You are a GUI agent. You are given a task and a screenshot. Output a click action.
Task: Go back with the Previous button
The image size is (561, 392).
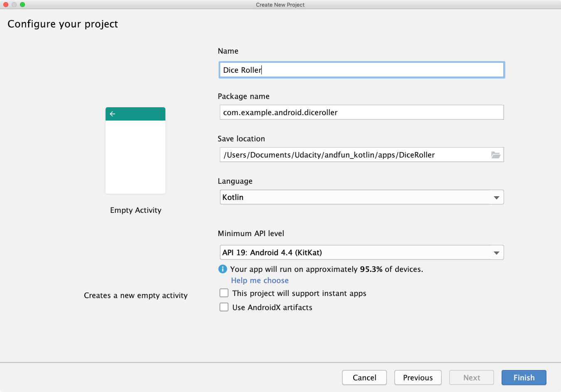coord(418,377)
